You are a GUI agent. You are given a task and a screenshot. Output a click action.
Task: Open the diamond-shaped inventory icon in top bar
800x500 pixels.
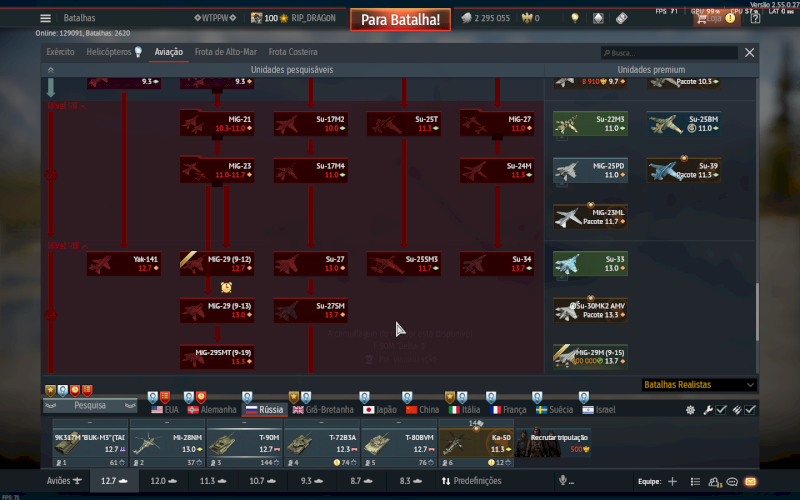tap(598, 18)
